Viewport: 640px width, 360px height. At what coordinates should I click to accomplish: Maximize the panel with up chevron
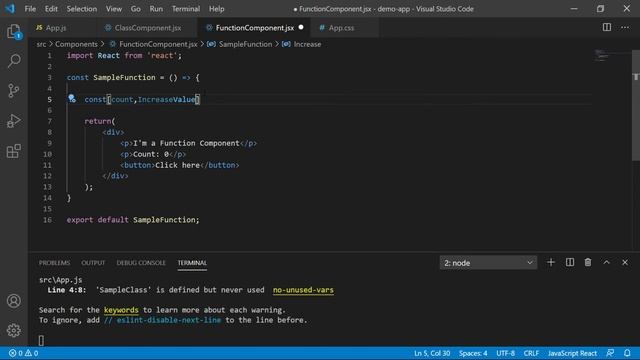coord(607,262)
